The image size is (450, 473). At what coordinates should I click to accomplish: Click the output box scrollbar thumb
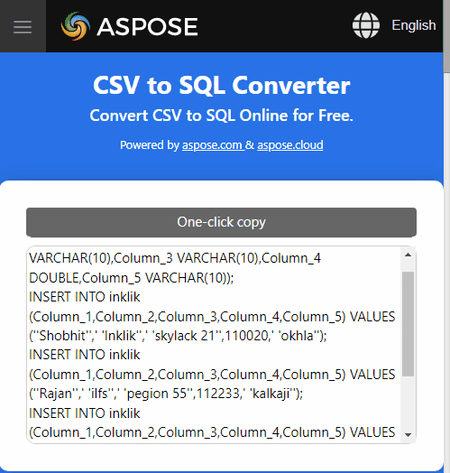click(x=408, y=324)
